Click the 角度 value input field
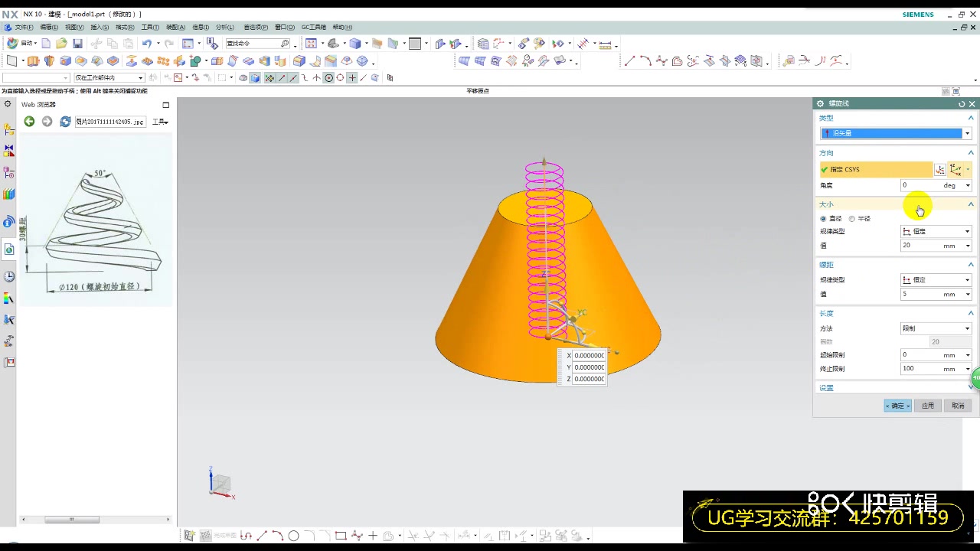Viewport: 980px width, 551px height. pyautogui.click(x=921, y=185)
